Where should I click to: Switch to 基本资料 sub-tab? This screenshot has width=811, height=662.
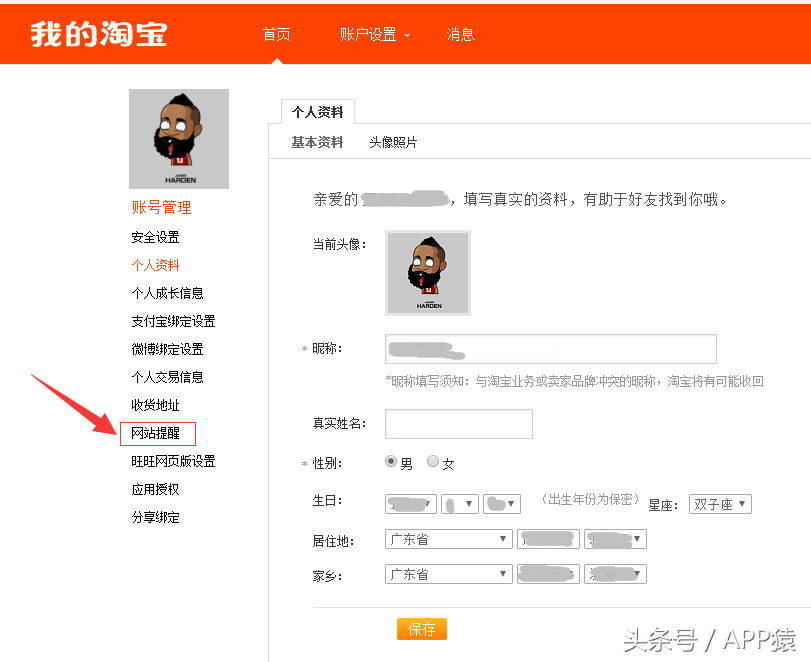pos(317,142)
